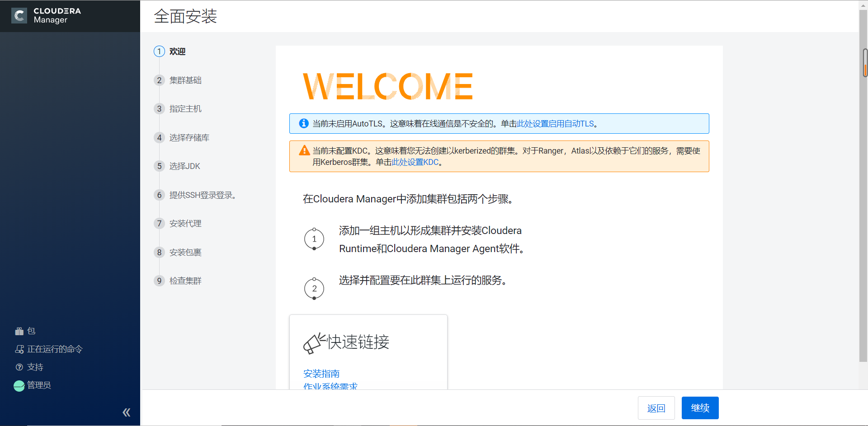Click text 选择并配置要在此群集上运行的服务
The image size is (868, 426).
coord(423,281)
